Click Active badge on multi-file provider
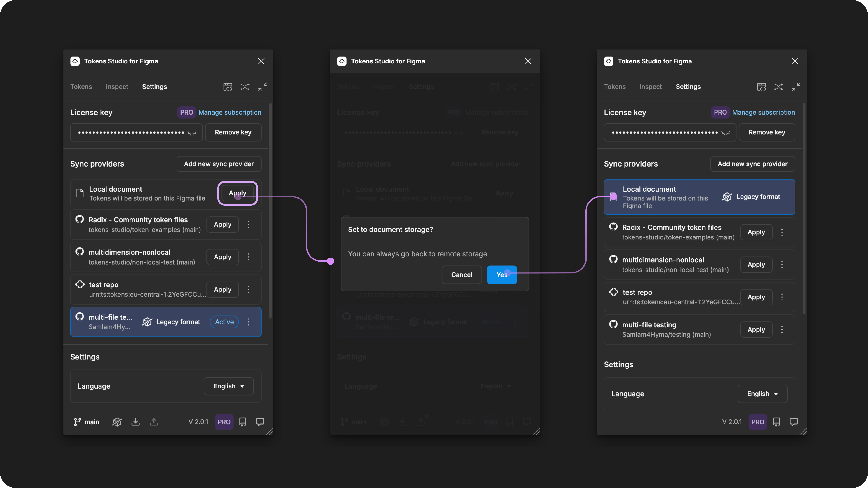Image resolution: width=868 pixels, height=488 pixels. point(224,322)
